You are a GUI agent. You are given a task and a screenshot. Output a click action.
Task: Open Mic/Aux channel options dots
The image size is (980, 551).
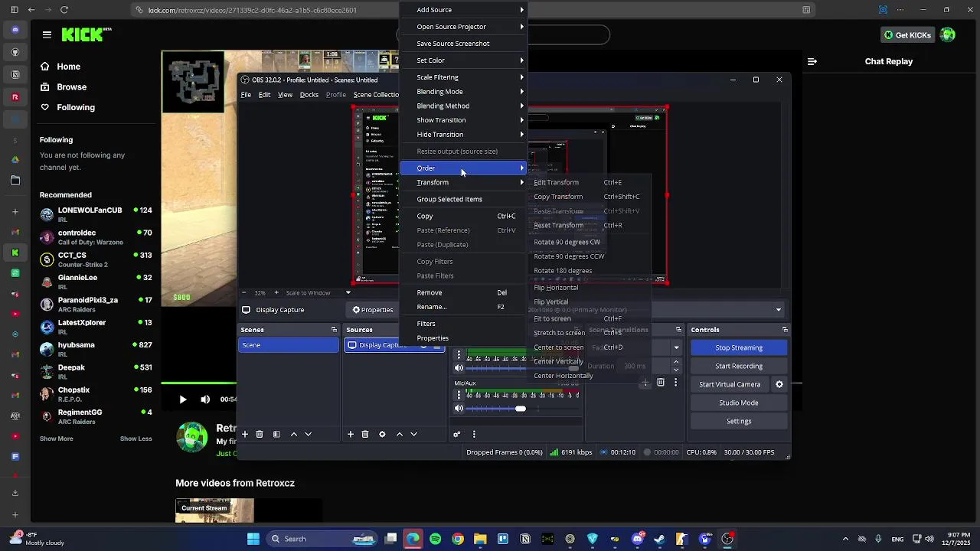(459, 395)
